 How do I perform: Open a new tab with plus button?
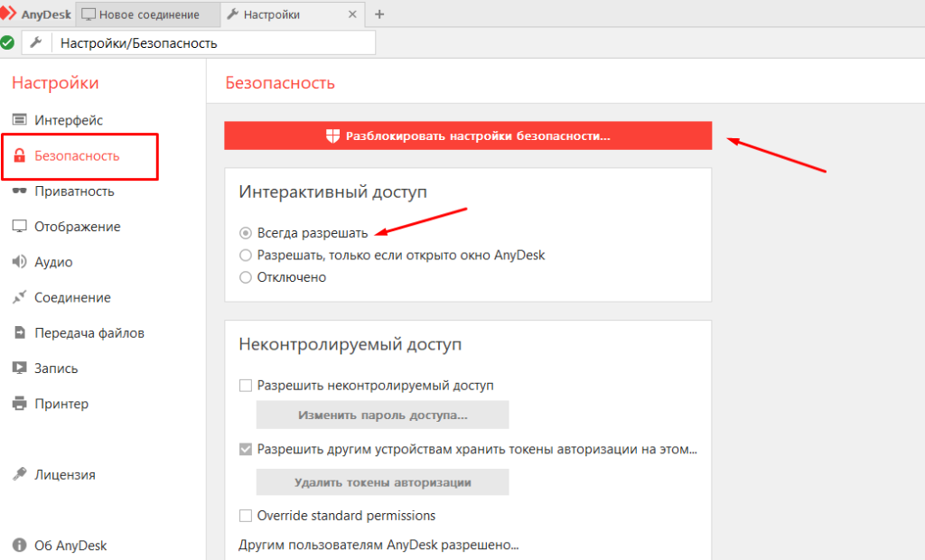379,14
